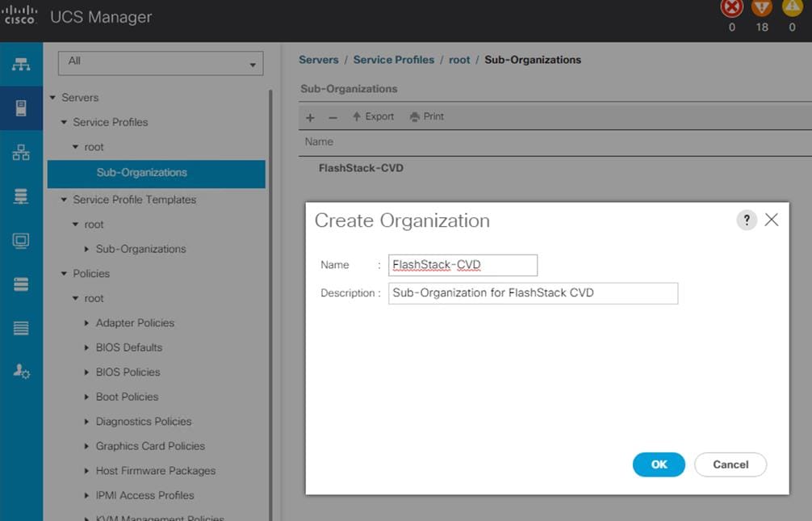Select the FlashStack-CVD row in the table

point(361,168)
